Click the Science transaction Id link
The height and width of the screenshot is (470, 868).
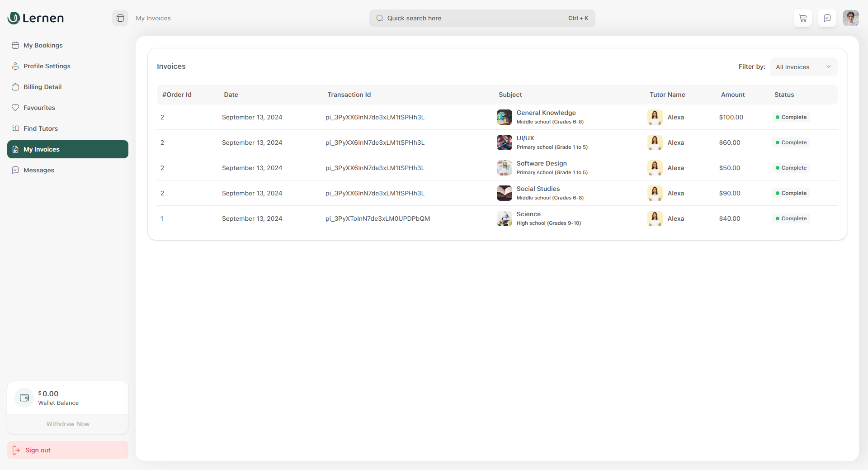tap(377, 218)
